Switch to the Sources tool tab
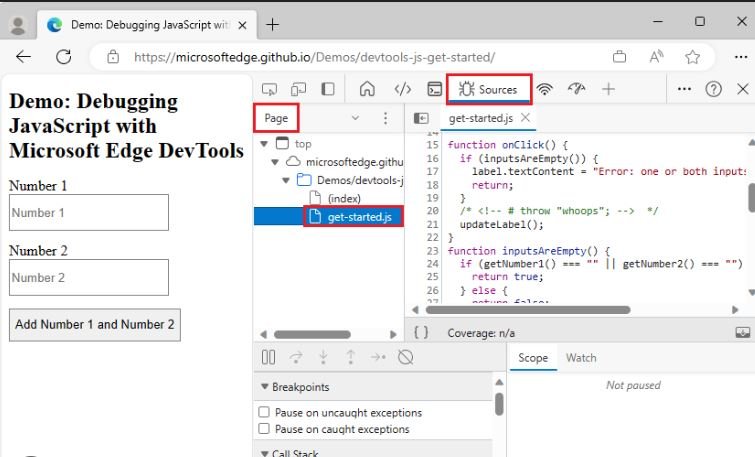The width and height of the screenshot is (755, 457). pyautogui.click(x=489, y=89)
